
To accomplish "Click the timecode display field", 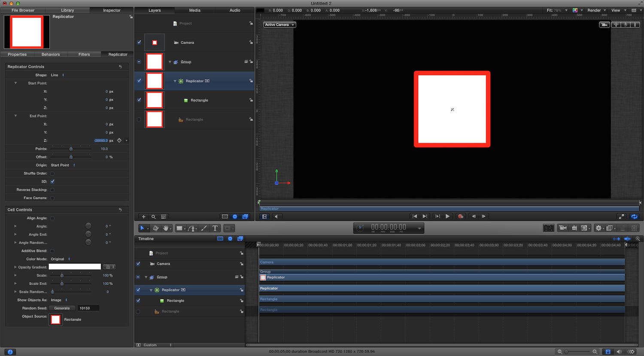I will [x=389, y=228].
